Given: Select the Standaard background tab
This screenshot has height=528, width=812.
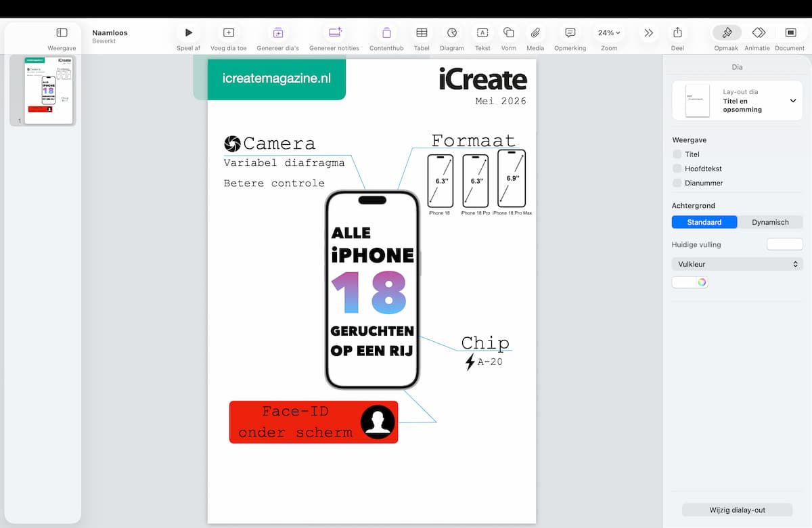Looking at the screenshot, I should point(704,222).
